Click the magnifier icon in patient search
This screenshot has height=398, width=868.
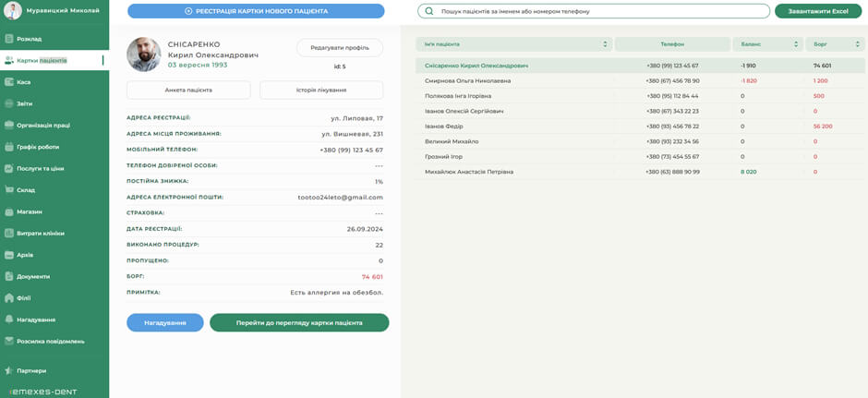click(x=429, y=11)
